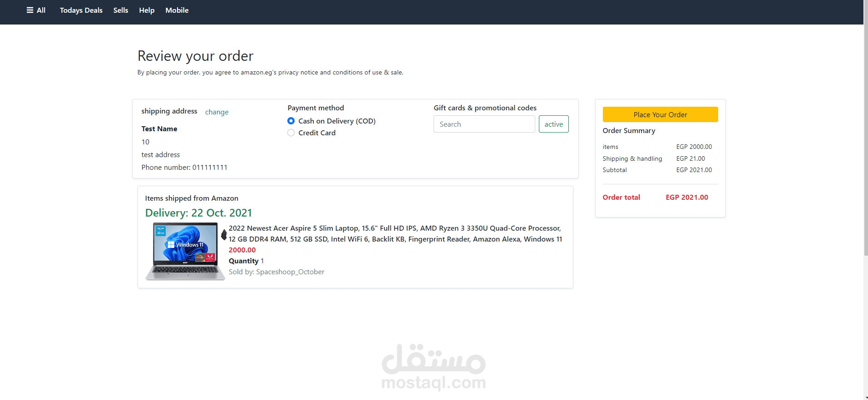This screenshot has height=400, width=868.
Task: Select the Credit Card payment option
Action: pyautogui.click(x=291, y=133)
